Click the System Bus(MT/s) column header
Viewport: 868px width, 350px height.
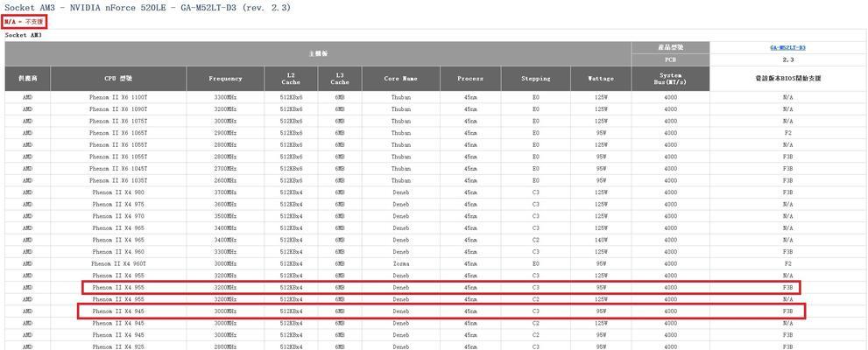[x=670, y=79]
